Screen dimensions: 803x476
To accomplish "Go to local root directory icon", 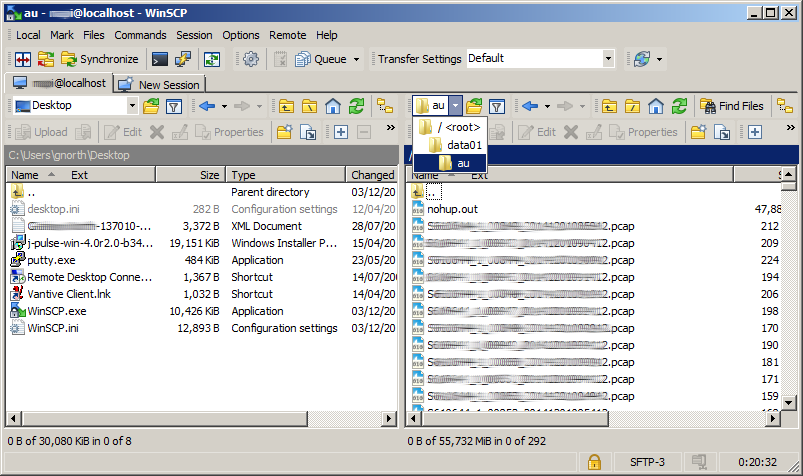I will (x=309, y=106).
